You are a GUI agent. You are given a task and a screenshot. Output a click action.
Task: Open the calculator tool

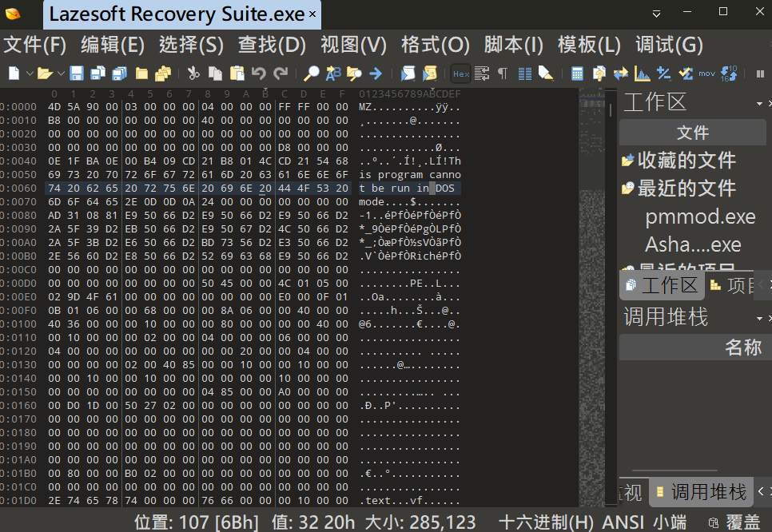coord(577,73)
